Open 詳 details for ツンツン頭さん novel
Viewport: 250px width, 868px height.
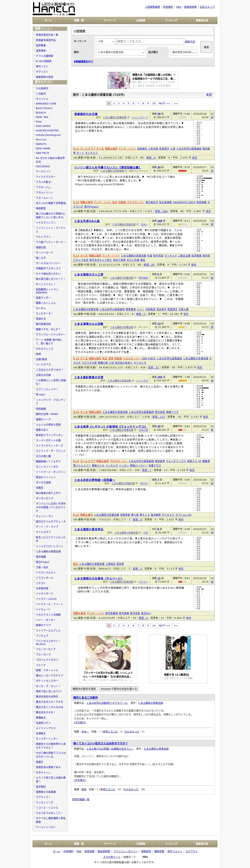[212, 170]
